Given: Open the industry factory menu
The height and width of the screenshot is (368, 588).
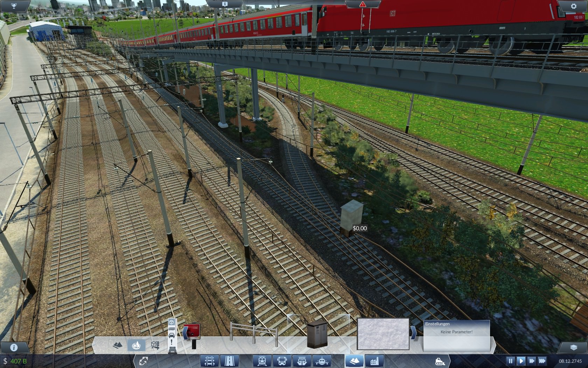Looking at the screenshot, I should click(x=374, y=361).
